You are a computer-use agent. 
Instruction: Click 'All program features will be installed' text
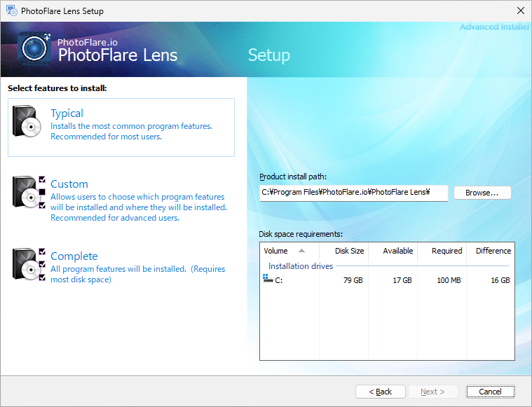118,269
